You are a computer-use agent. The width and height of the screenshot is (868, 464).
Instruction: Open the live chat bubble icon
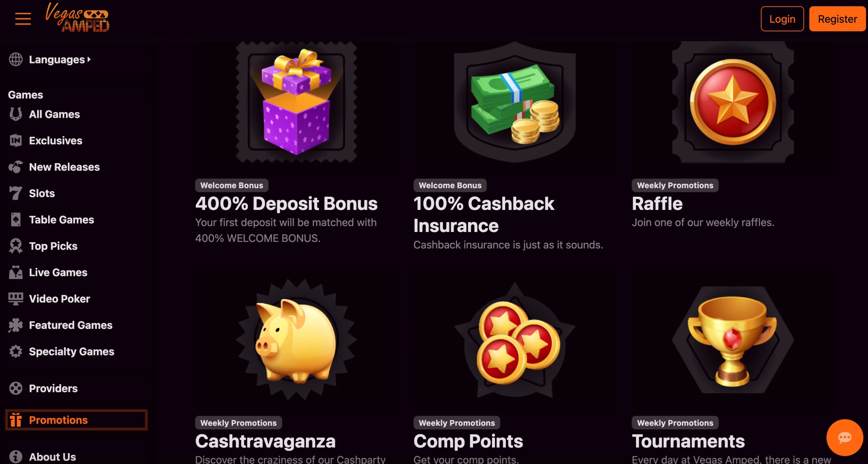(845, 438)
